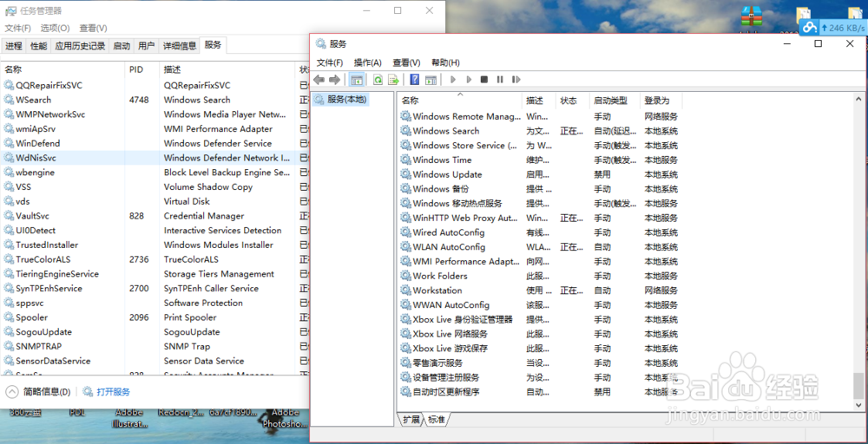Viewport: 868px width, 444px height.
Task: Click gear icon beside SogouUpdate in Task Manager
Action: pos(9,332)
